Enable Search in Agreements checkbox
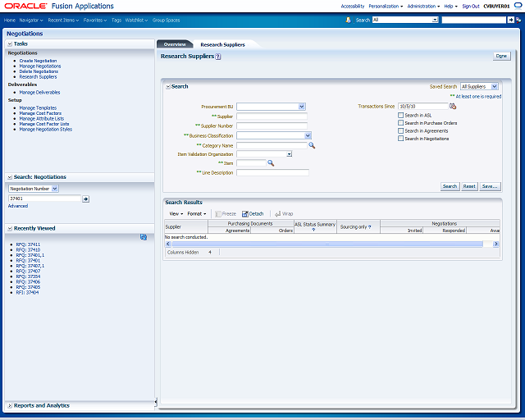The height and width of the screenshot is (420, 525). pyautogui.click(x=400, y=130)
